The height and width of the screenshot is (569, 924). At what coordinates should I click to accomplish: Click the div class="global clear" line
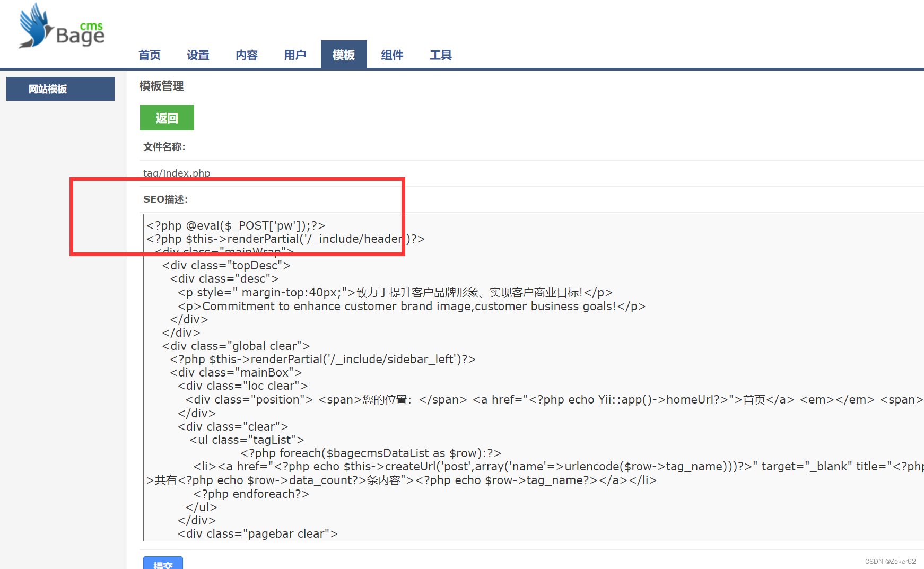click(x=236, y=346)
